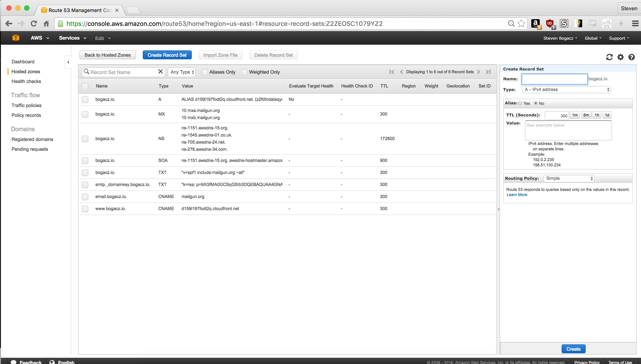Click the lightning bolt extension icon

[x=621, y=23]
